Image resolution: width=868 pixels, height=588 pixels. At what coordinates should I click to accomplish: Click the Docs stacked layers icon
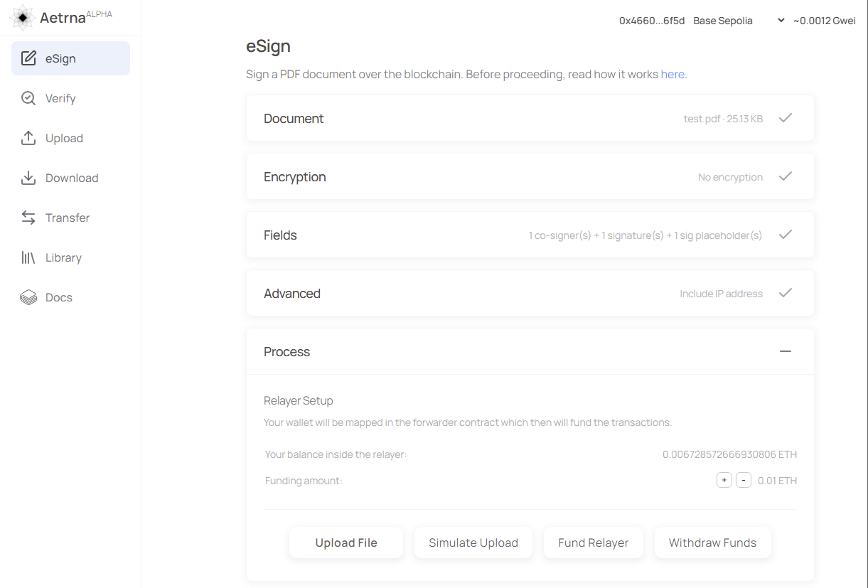point(28,297)
